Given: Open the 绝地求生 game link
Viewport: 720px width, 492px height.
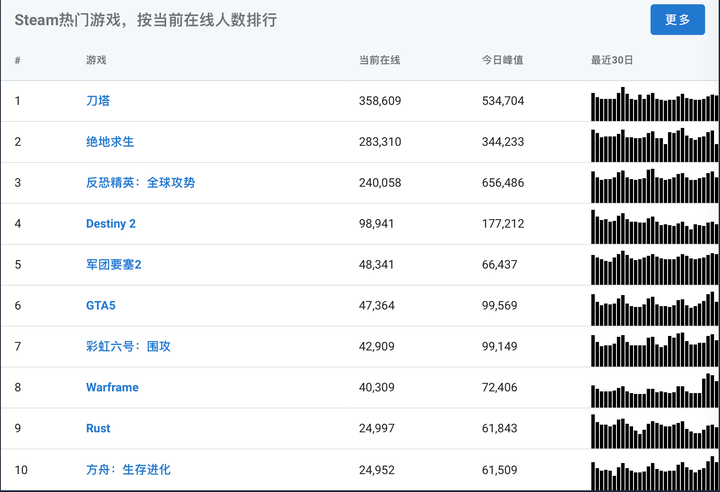Looking at the screenshot, I should click(x=110, y=142).
